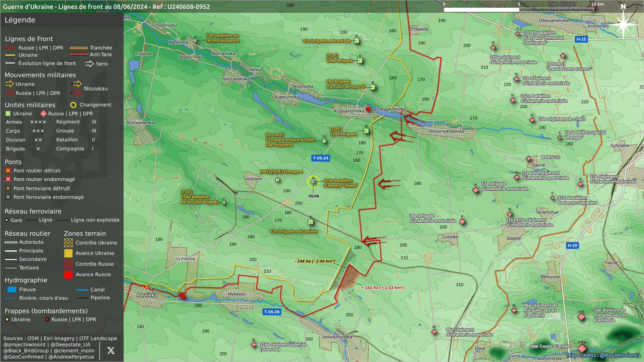
Task: Click the Volodymyrivka town label
Action: (x=337, y=337)
